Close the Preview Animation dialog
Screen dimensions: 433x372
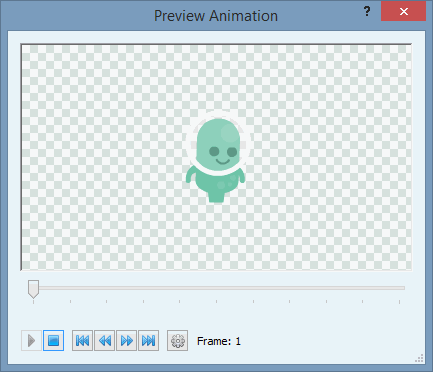click(403, 11)
